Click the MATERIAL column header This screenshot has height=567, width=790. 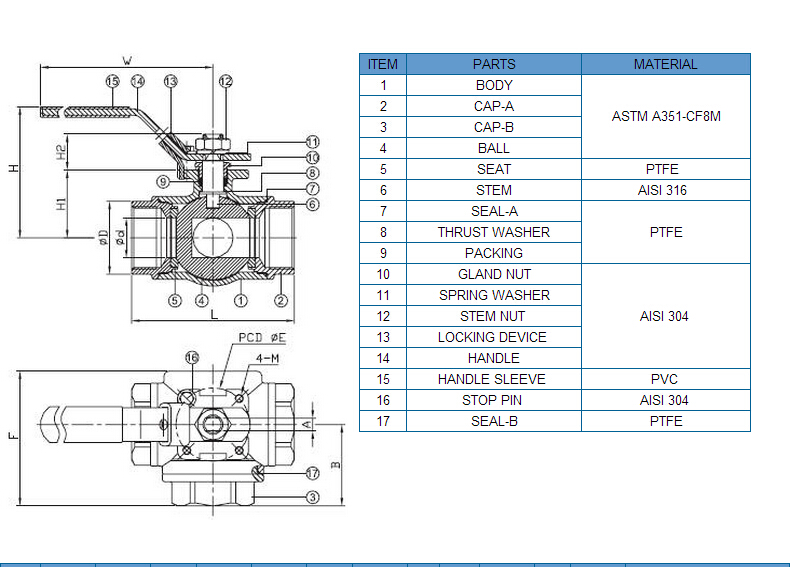click(666, 64)
